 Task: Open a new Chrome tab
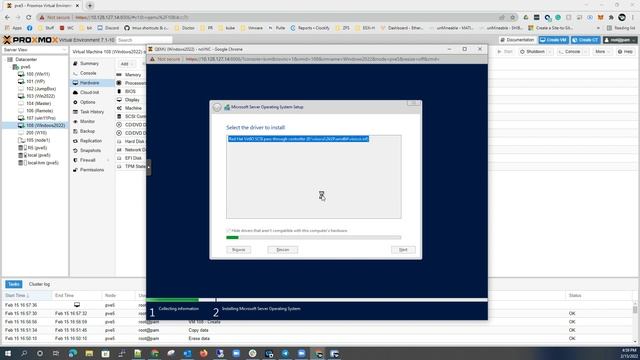[x=90, y=6]
